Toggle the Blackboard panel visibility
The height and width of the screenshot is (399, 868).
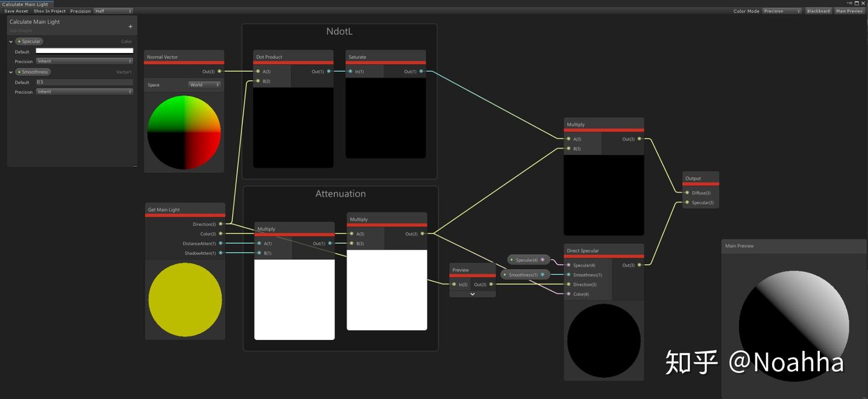tap(818, 10)
